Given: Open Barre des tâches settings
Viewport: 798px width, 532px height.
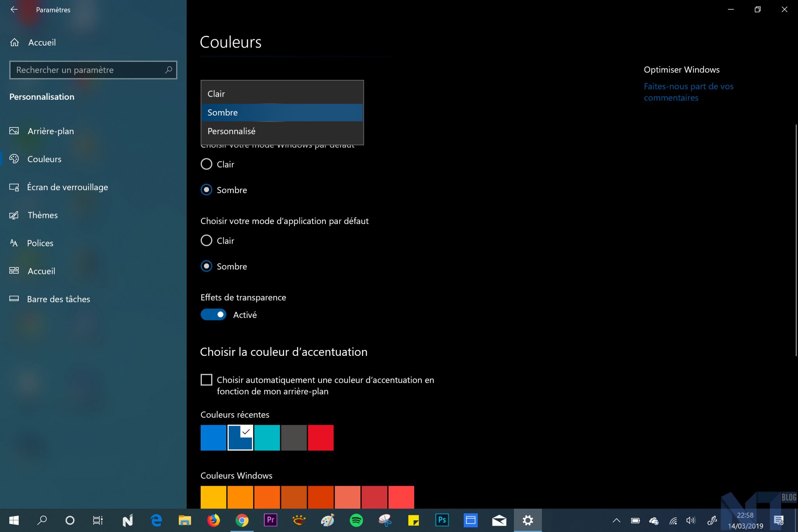Looking at the screenshot, I should coord(58,299).
